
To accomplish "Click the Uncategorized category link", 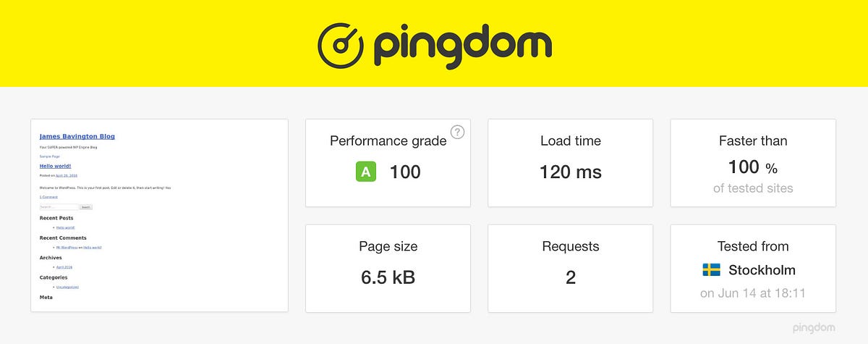I will pyautogui.click(x=67, y=287).
